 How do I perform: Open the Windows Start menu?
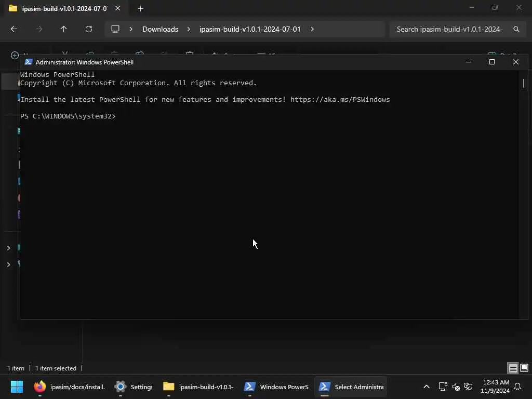tap(17, 387)
